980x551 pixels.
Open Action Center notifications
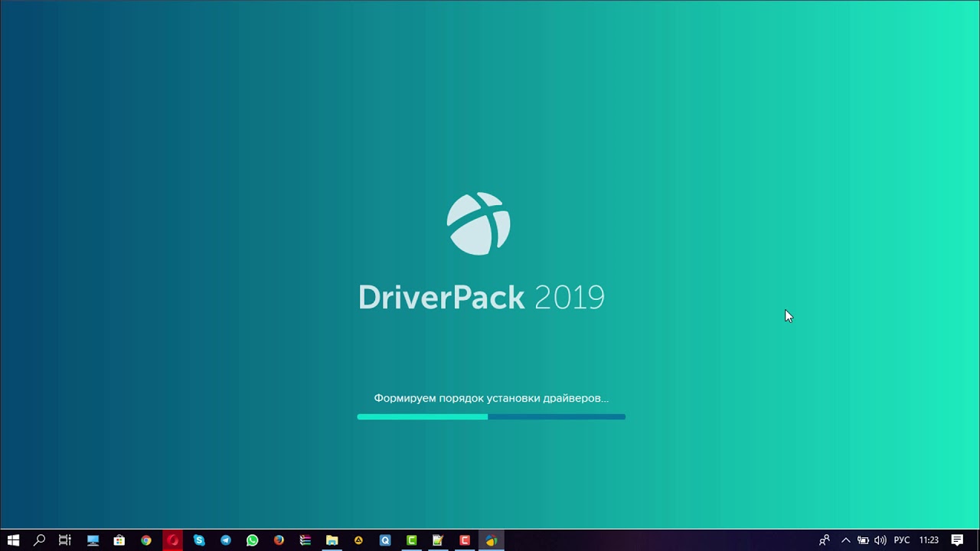[x=957, y=540]
